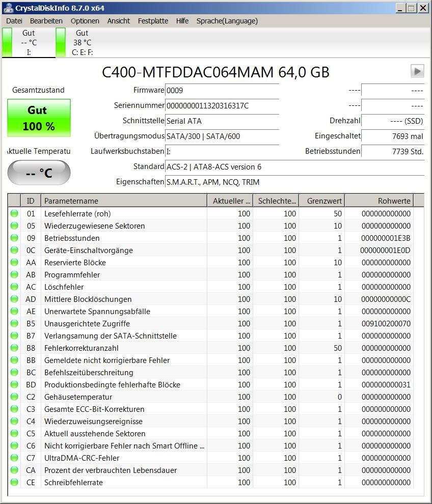Open the Hilfe menu
Viewport: 432px width, 504px height.
(x=182, y=21)
